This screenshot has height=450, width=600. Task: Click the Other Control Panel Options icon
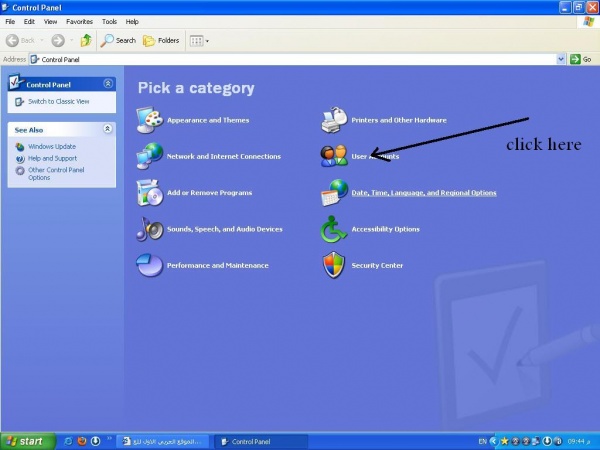click(x=20, y=171)
